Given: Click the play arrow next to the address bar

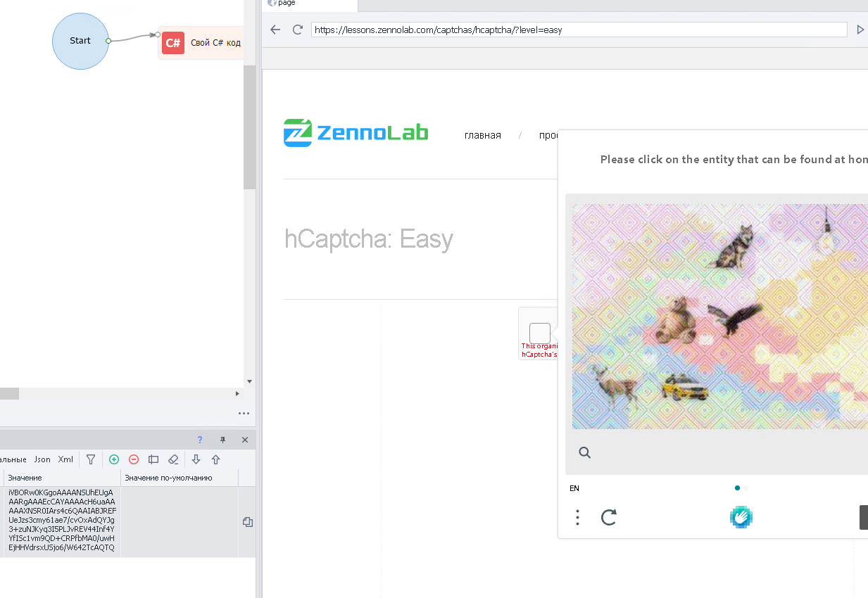Looking at the screenshot, I should 860,30.
